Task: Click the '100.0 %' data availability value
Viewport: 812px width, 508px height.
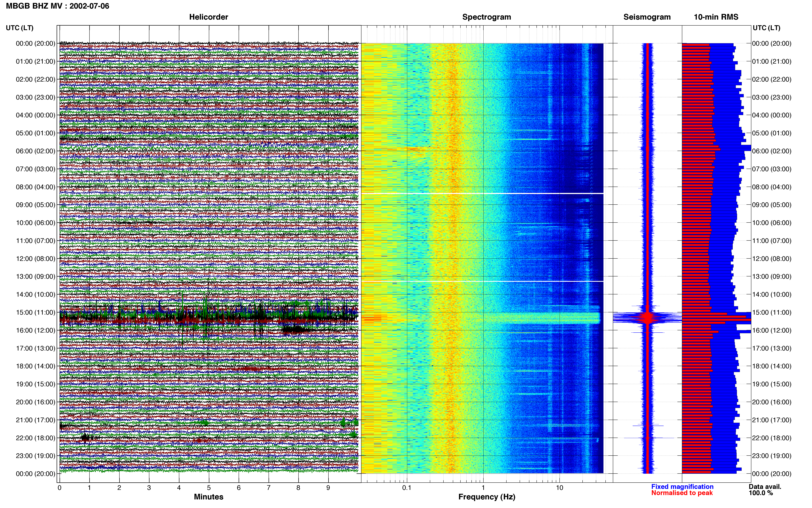Action: point(761,493)
